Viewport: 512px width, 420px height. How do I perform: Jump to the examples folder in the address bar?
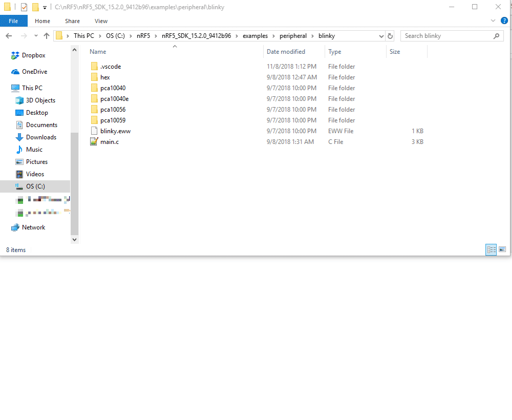(255, 36)
